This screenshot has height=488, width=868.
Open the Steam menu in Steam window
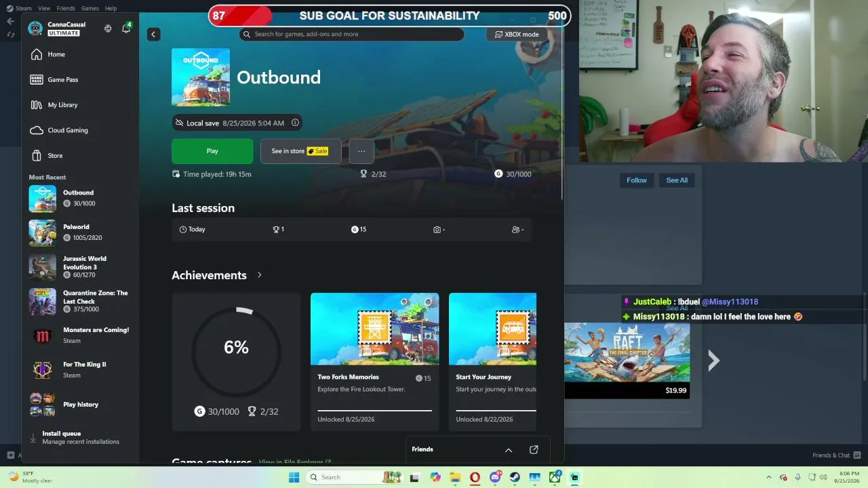(23, 8)
